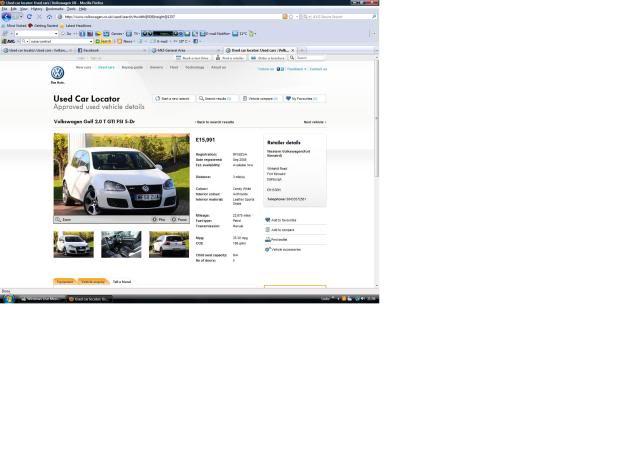640x474 pixels.
Task: Click Play under the main car photo
Action: (x=159, y=220)
